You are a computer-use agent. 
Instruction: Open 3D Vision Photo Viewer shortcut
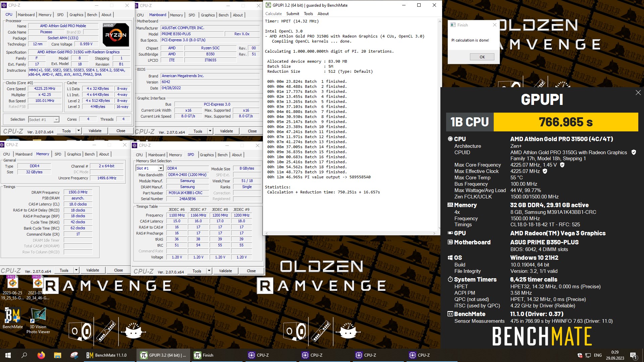coord(38,320)
